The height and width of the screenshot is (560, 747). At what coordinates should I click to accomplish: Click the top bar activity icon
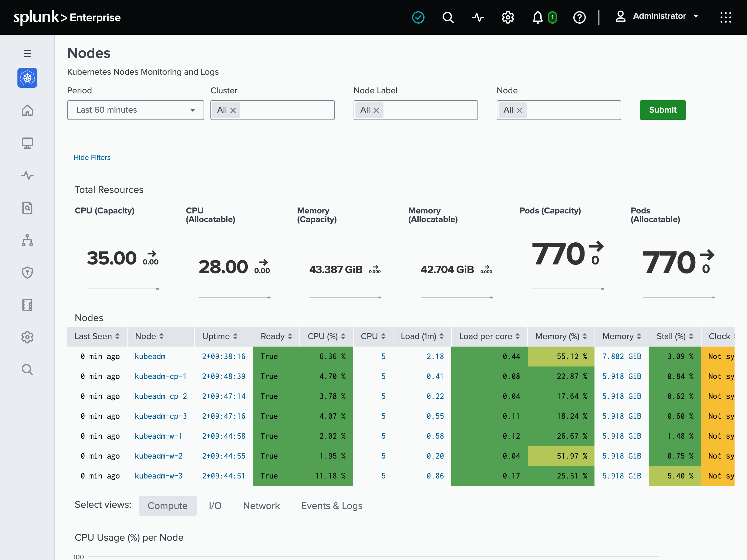478,17
